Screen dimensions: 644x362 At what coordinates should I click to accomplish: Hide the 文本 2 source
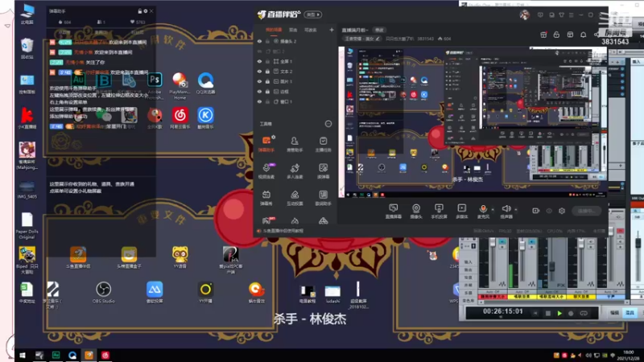point(259,72)
